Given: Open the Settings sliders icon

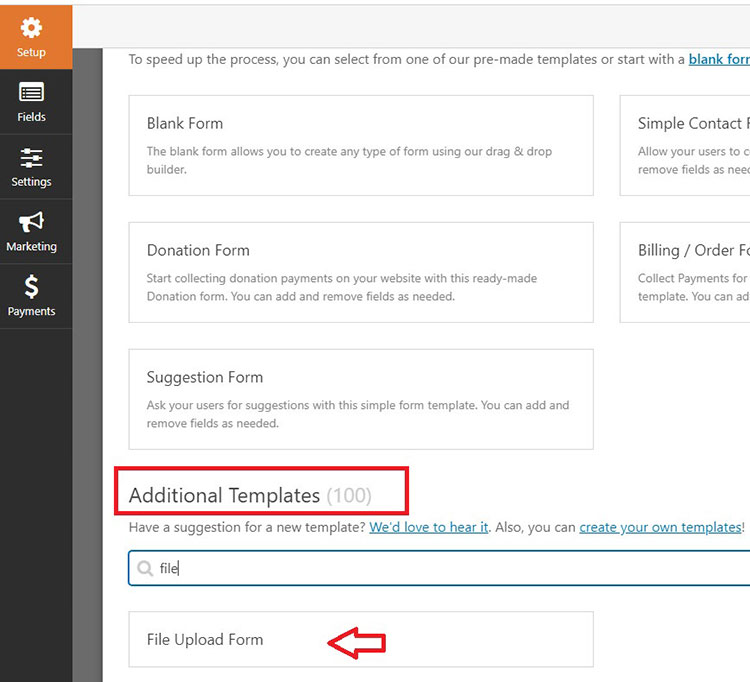Looking at the screenshot, I should coord(31,158).
